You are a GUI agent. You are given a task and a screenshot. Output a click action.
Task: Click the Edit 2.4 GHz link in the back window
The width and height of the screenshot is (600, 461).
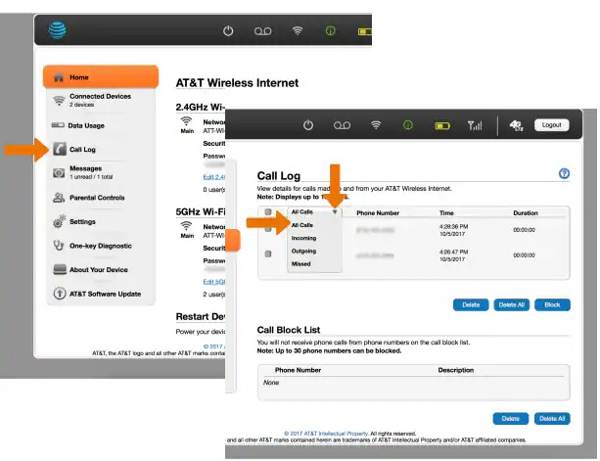[x=214, y=177]
